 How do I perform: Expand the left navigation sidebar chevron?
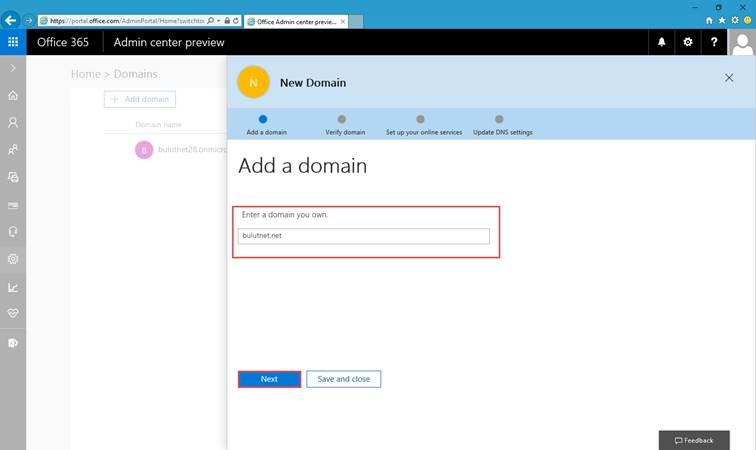(13, 68)
